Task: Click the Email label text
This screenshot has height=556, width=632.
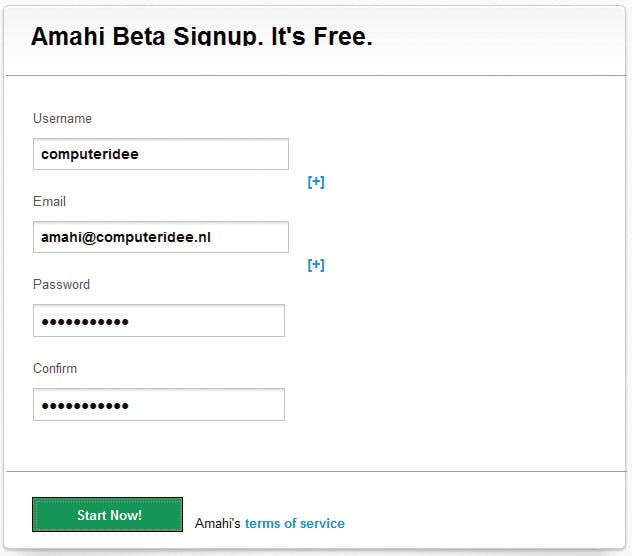Action: tap(49, 201)
